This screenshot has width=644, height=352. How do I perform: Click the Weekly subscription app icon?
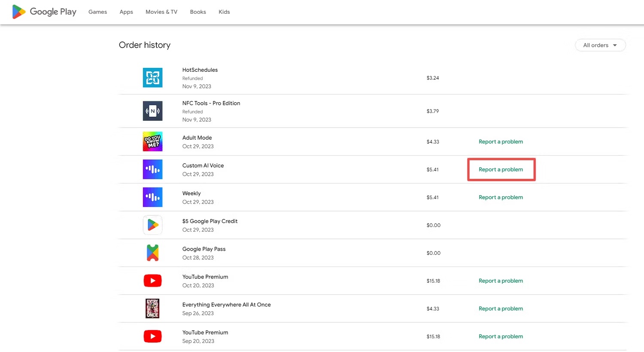(152, 197)
